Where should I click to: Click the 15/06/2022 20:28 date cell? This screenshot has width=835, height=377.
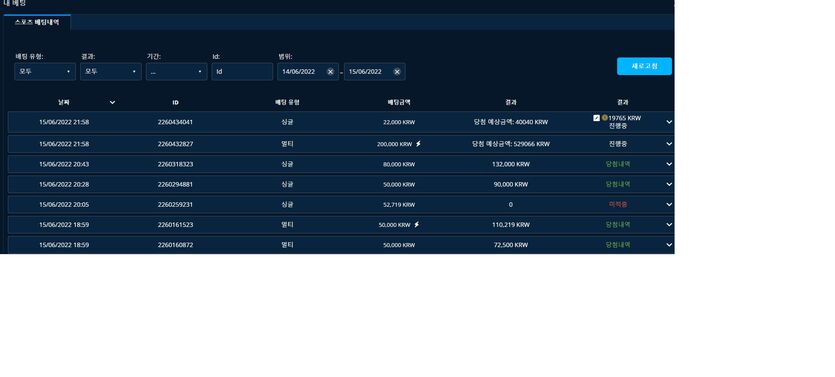[64, 184]
